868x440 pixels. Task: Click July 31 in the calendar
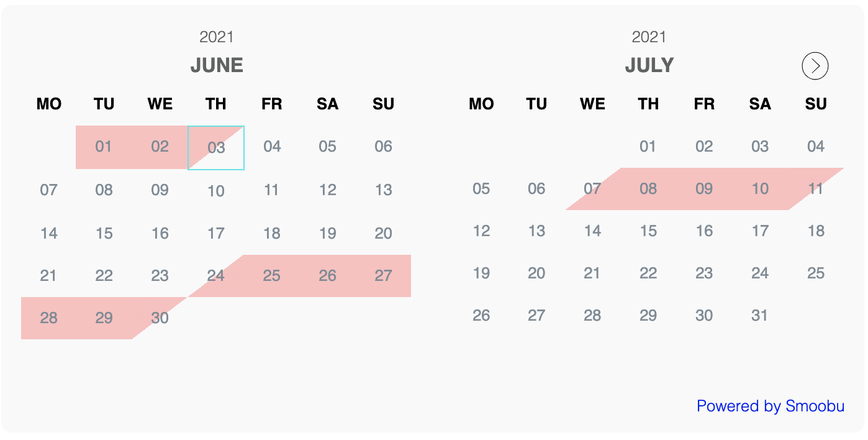[x=760, y=316]
